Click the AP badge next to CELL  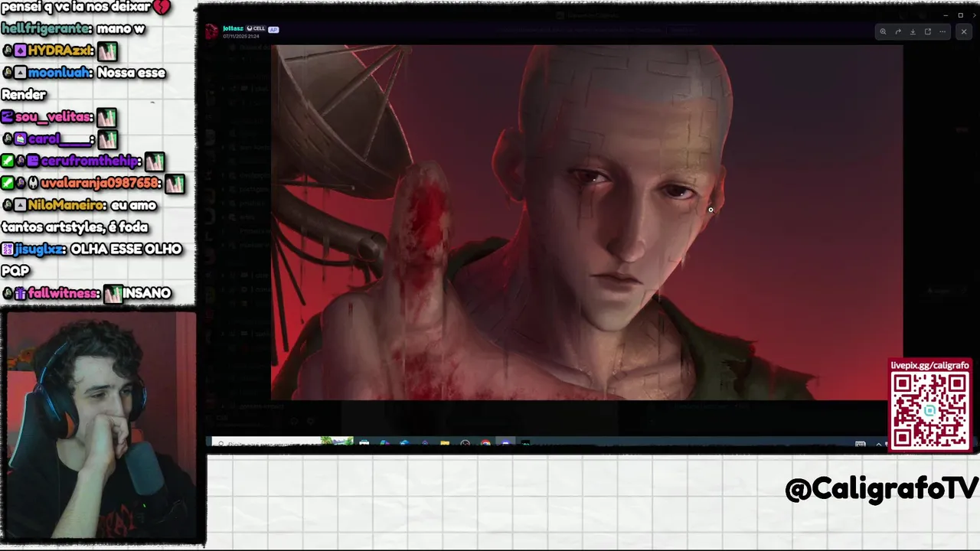pos(273,29)
